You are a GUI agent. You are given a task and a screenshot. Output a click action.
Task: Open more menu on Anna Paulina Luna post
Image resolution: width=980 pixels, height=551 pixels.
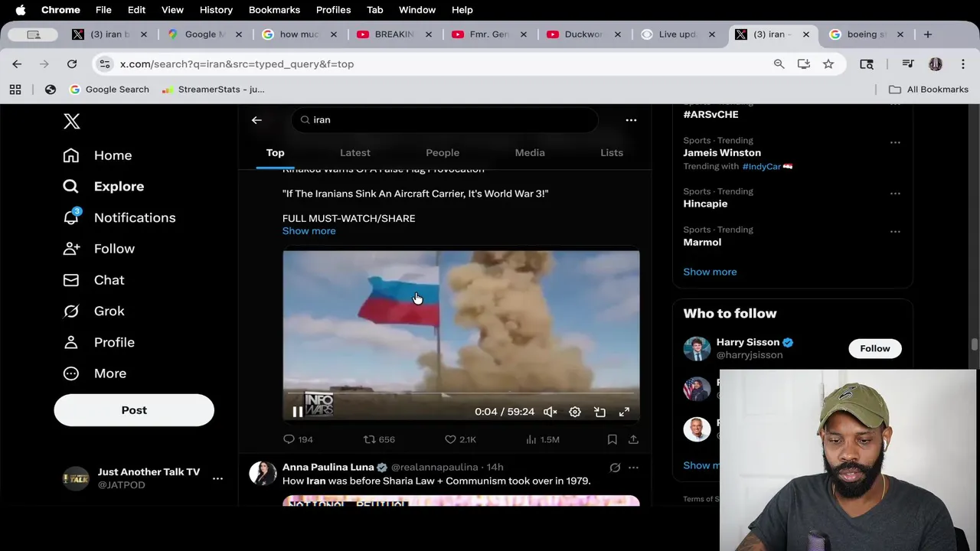633,468
